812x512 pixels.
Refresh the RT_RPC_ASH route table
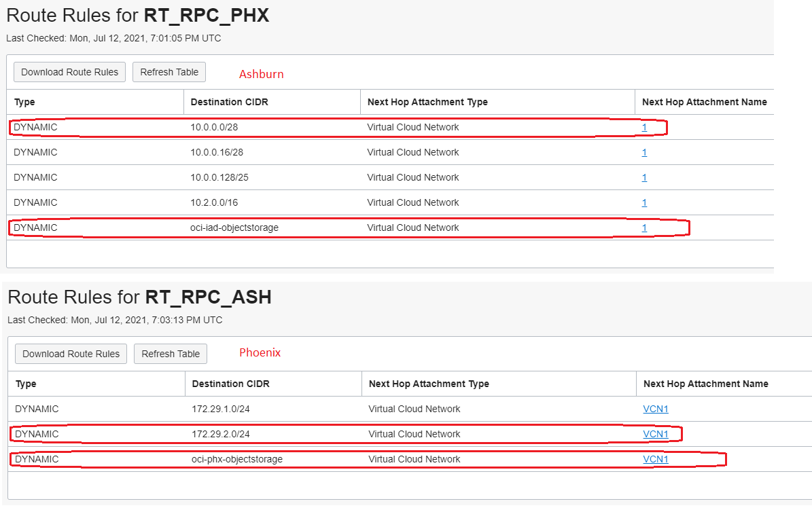pos(171,354)
